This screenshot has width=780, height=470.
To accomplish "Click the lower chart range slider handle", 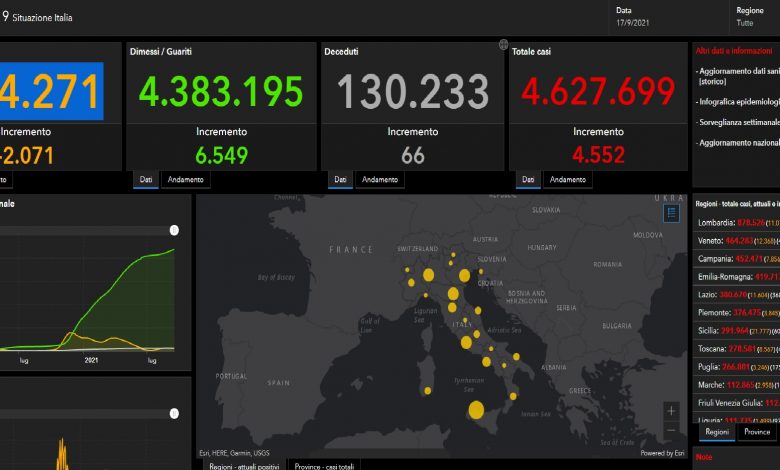I will 174,412.
